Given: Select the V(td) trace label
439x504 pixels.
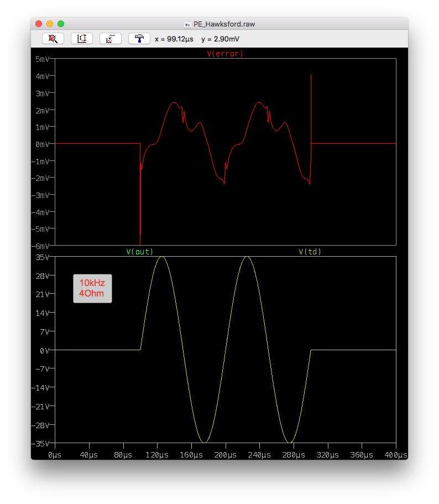Looking at the screenshot, I should (310, 252).
